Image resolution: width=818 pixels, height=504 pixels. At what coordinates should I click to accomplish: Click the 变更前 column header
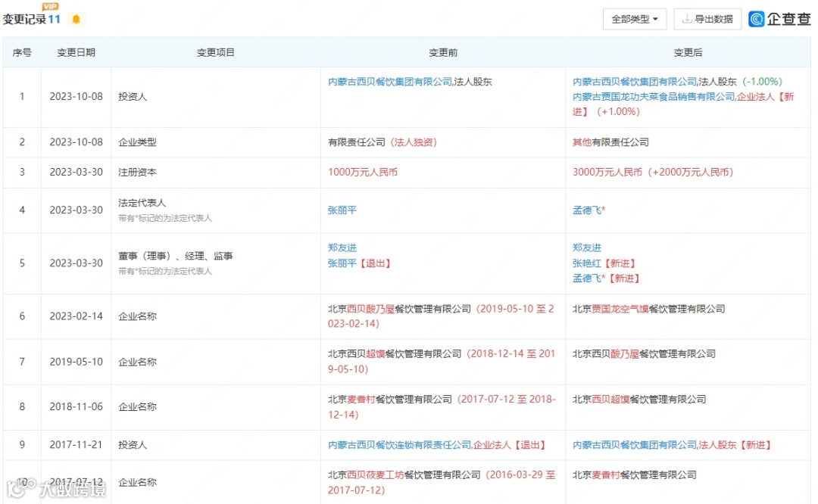pos(443,53)
